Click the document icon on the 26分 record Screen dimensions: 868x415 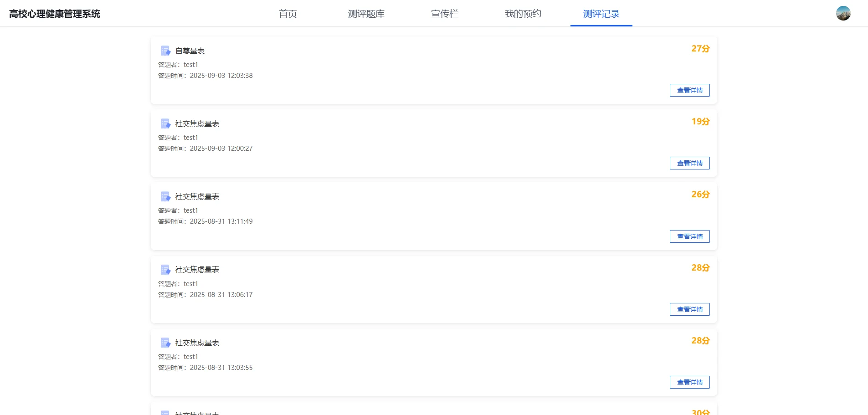164,196
